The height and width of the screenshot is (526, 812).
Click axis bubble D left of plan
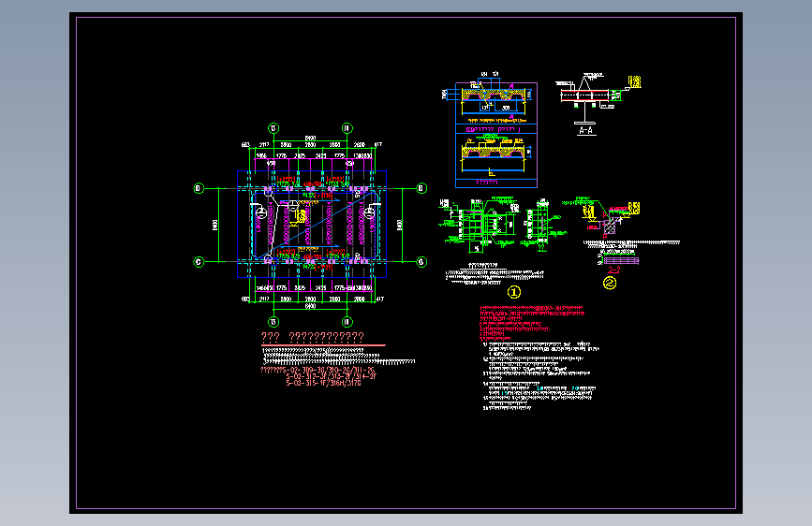[x=199, y=188]
